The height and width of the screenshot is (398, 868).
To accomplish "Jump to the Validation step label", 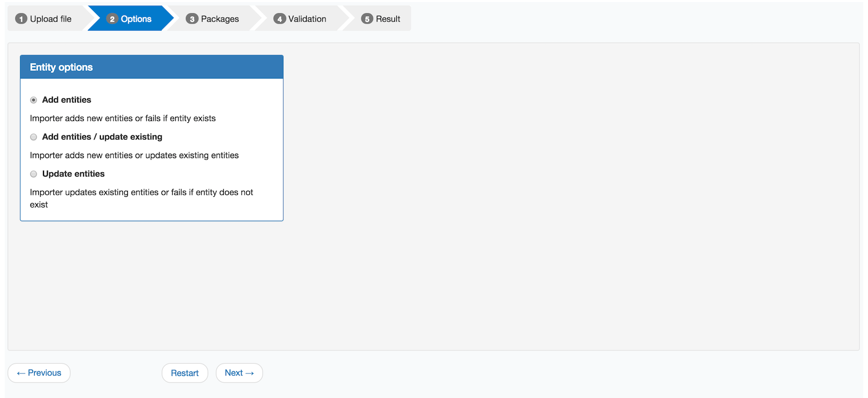I will coord(307,19).
